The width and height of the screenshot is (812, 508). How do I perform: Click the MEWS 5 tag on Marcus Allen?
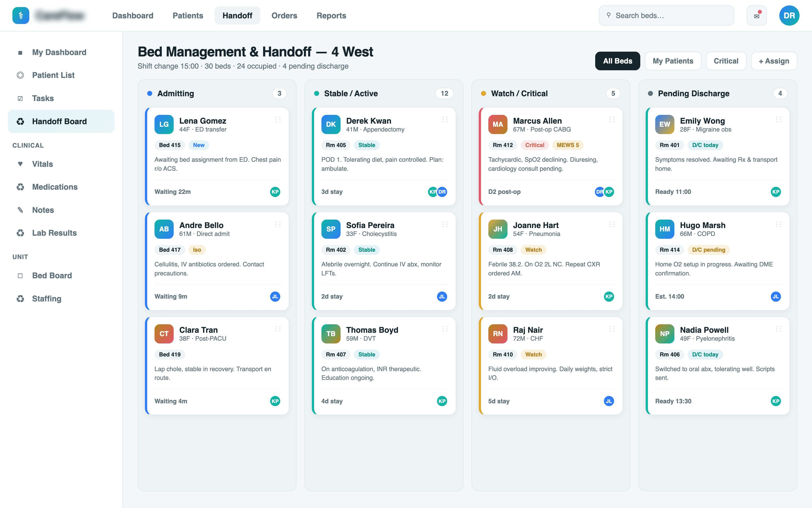568,145
